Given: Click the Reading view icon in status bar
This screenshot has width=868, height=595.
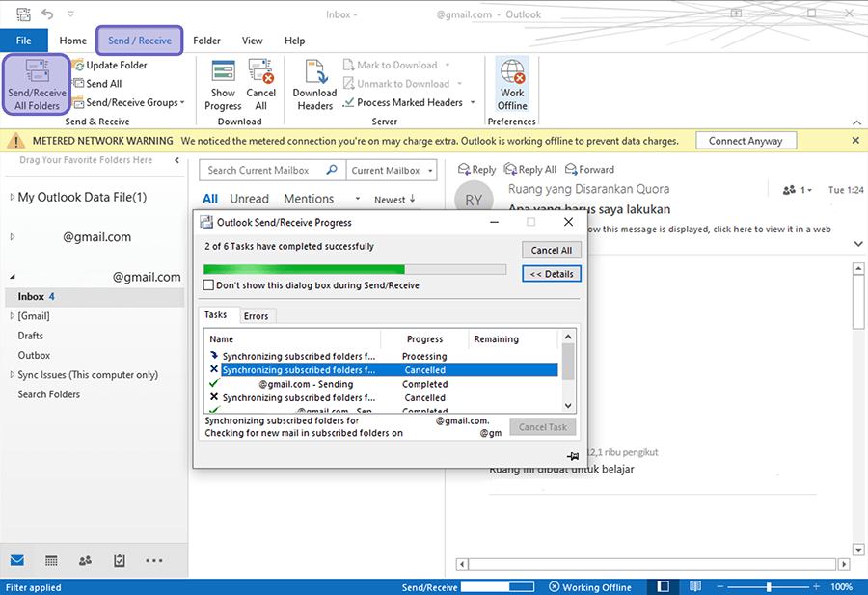Looking at the screenshot, I should point(695,586).
